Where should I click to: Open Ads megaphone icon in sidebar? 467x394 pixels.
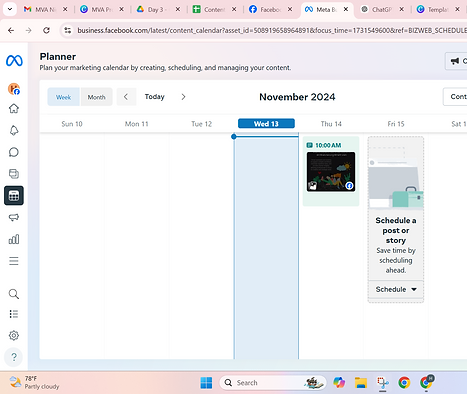click(x=14, y=217)
